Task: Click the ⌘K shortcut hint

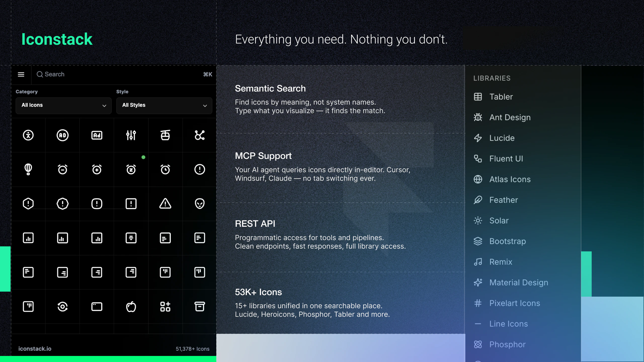Action: [x=208, y=74]
